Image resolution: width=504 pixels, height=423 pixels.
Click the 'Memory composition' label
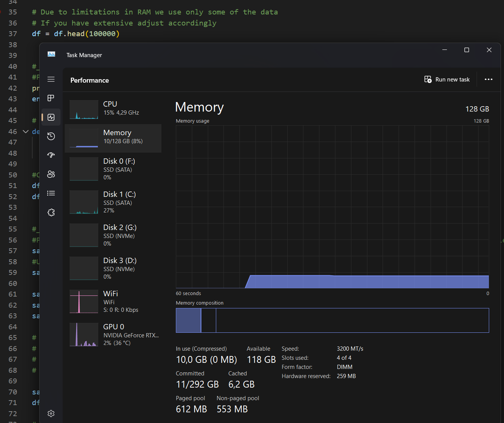point(199,303)
